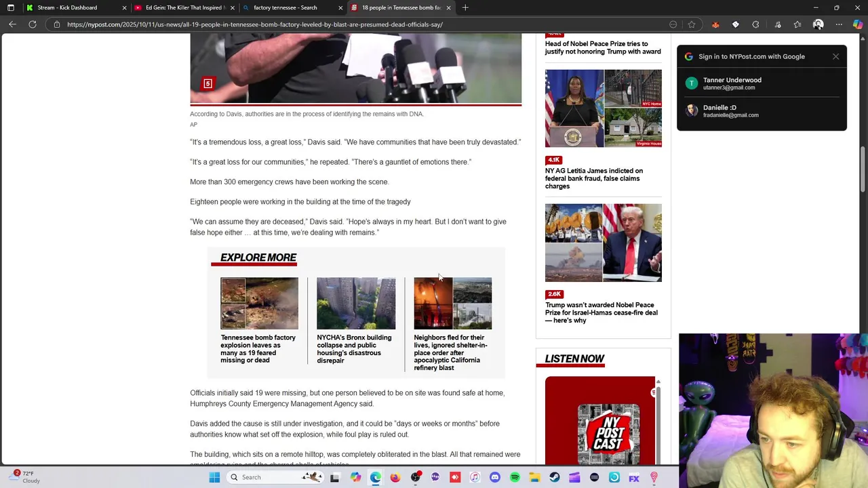Open File Explorer from the taskbar
868x488 pixels.
point(534,477)
